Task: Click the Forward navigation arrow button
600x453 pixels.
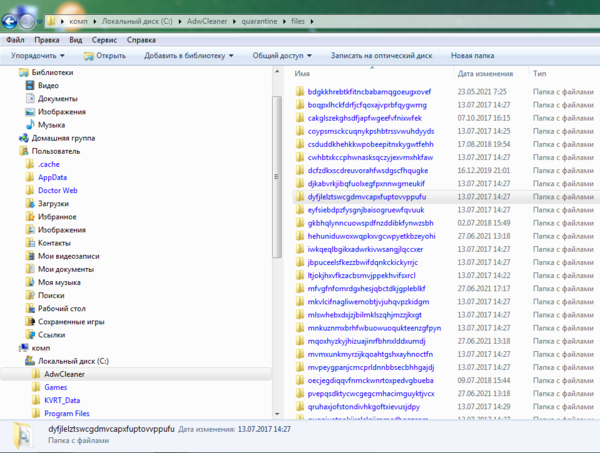Action: point(27,21)
